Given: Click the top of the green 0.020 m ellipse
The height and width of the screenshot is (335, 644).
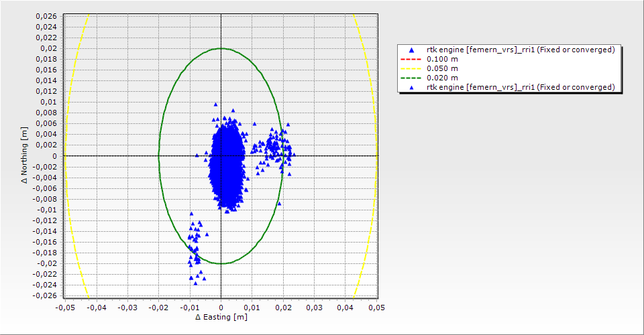Looking at the screenshot, I should pyautogui.click(x=221, y=48).
